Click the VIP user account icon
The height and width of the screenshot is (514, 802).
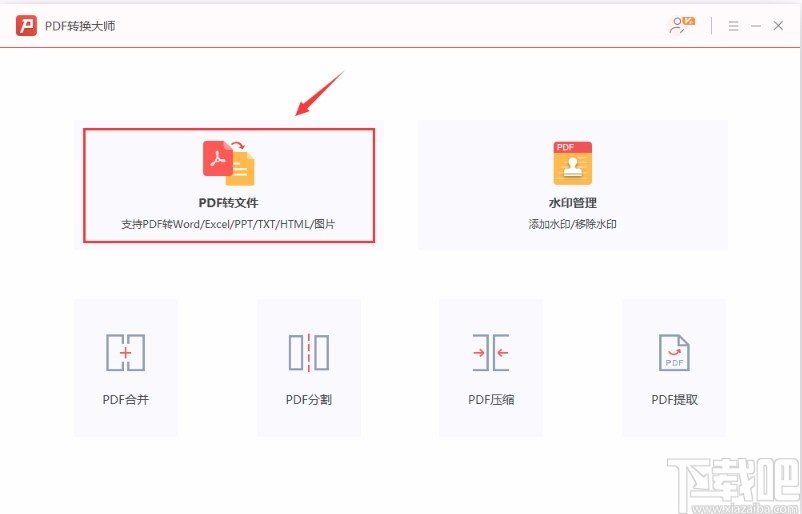coord(682,25)
